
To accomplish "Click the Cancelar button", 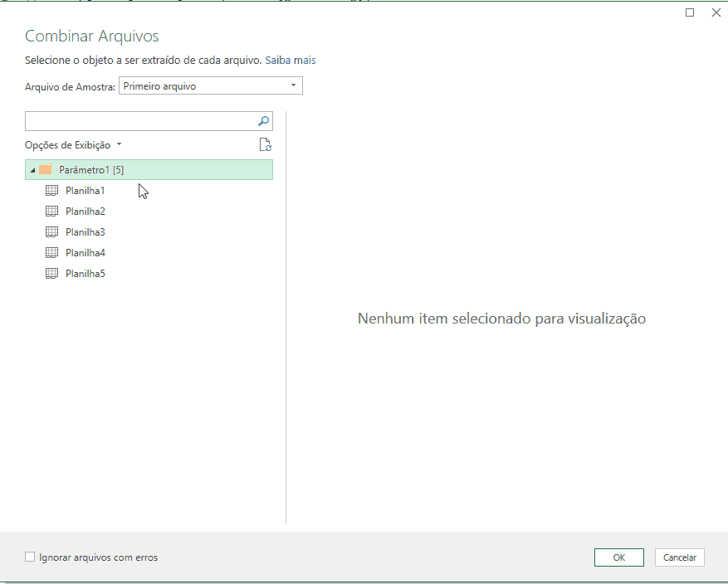I will coord(679,557).
